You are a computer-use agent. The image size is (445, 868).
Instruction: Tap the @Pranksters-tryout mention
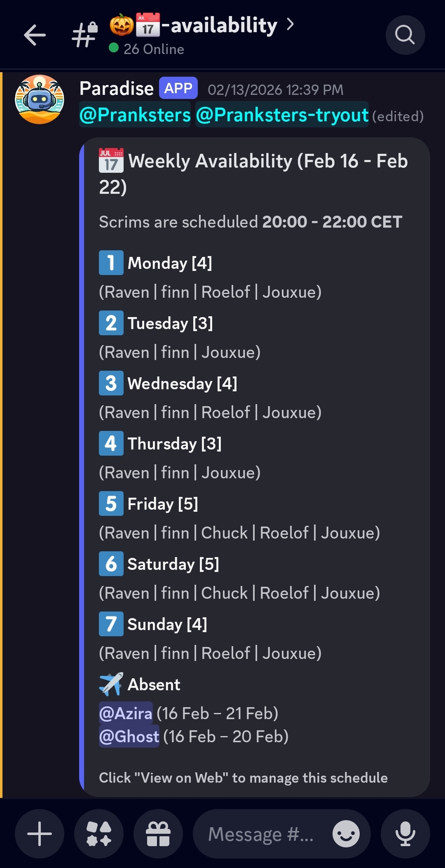pyautogui.click(x=282, y=115)
